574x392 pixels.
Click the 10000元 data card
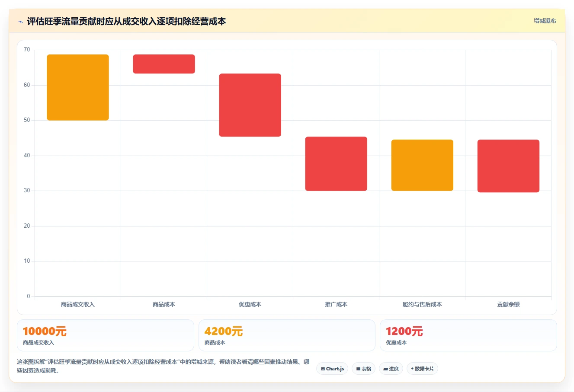click(106, 335)
